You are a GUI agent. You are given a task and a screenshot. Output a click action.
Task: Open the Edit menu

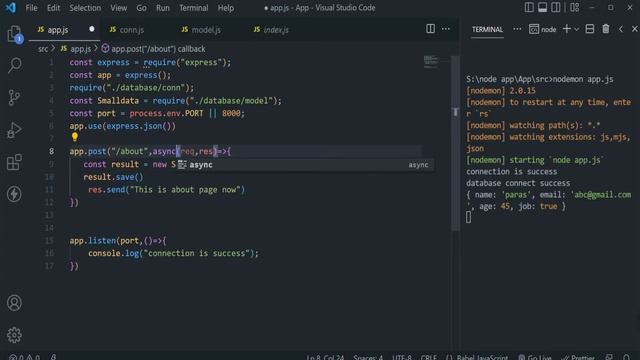(53, 8)
